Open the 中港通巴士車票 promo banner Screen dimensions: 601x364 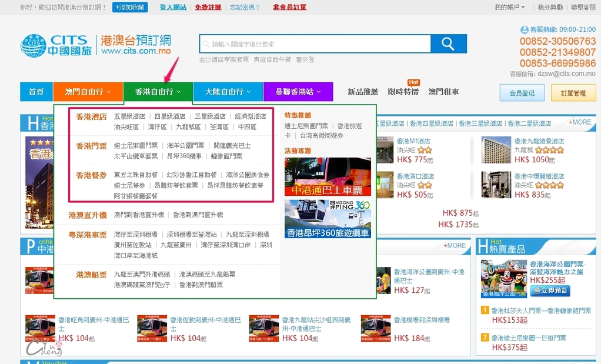328,176
